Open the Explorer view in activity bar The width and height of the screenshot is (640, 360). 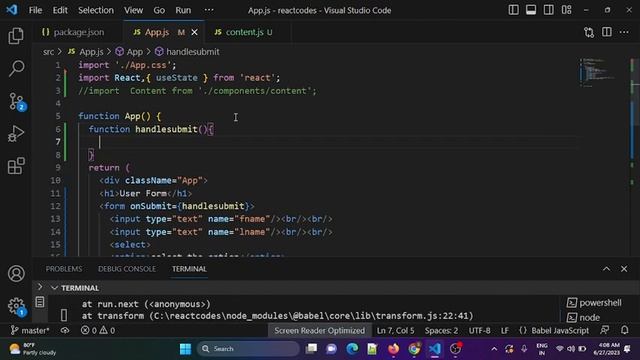(16, 36)
